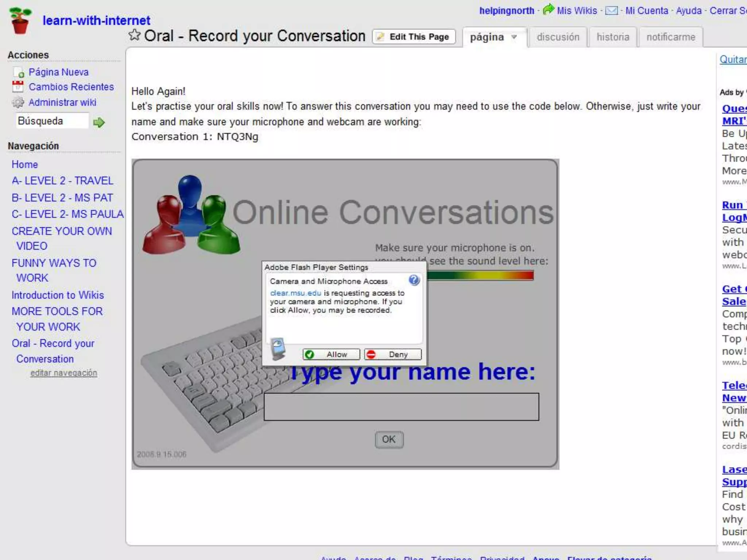Allow camera and microphone access
The height and width of the screenshot is (560, 747).
[331, 354]
